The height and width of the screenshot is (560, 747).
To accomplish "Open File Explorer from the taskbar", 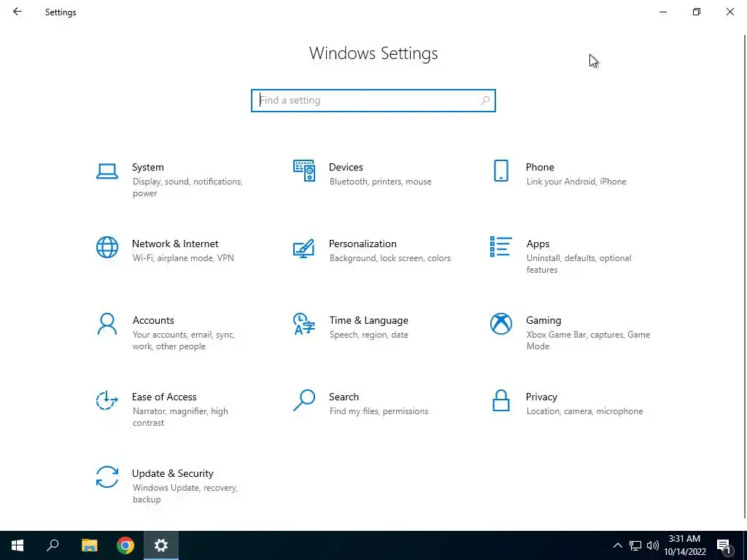I will (89, 545).
